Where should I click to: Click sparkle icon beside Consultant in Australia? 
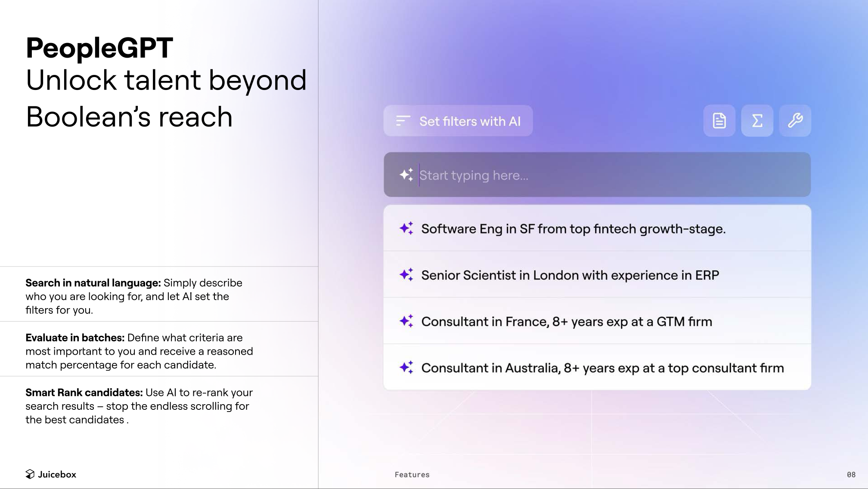406,368
